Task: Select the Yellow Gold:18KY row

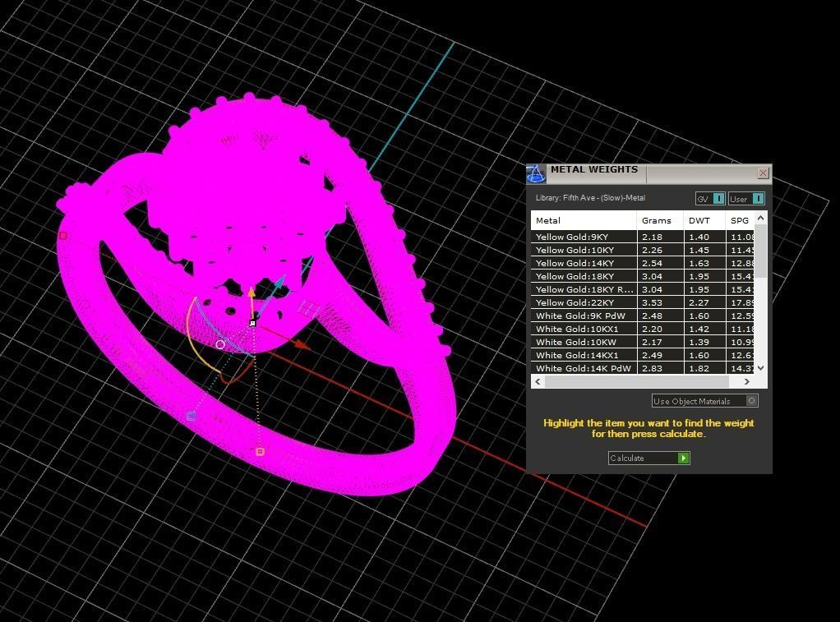Action: point(642,276)
